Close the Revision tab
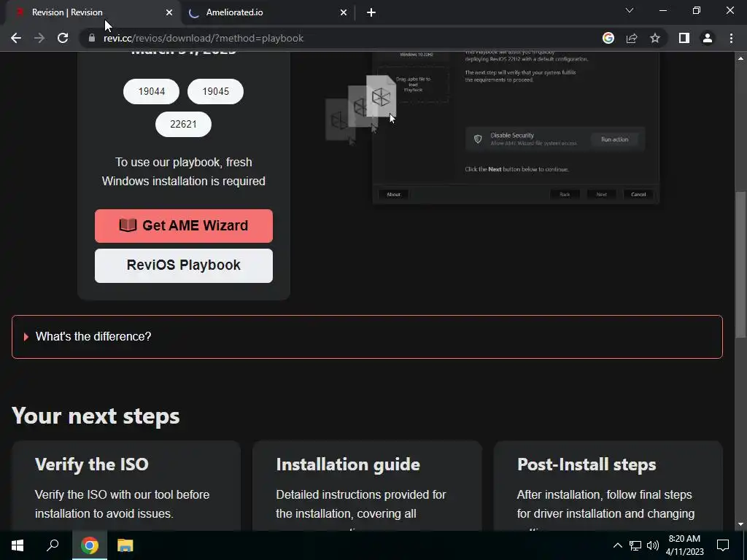 pyautogui.click(x=169, y=12)
